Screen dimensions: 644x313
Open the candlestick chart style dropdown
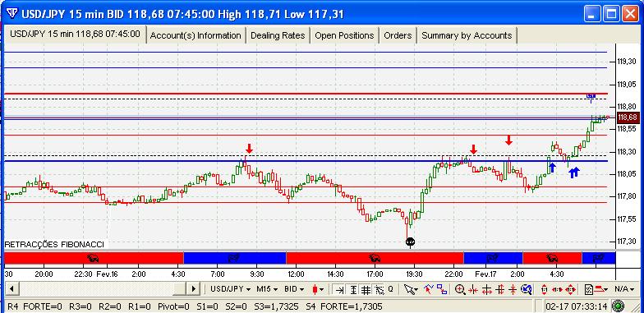(319, 289)
